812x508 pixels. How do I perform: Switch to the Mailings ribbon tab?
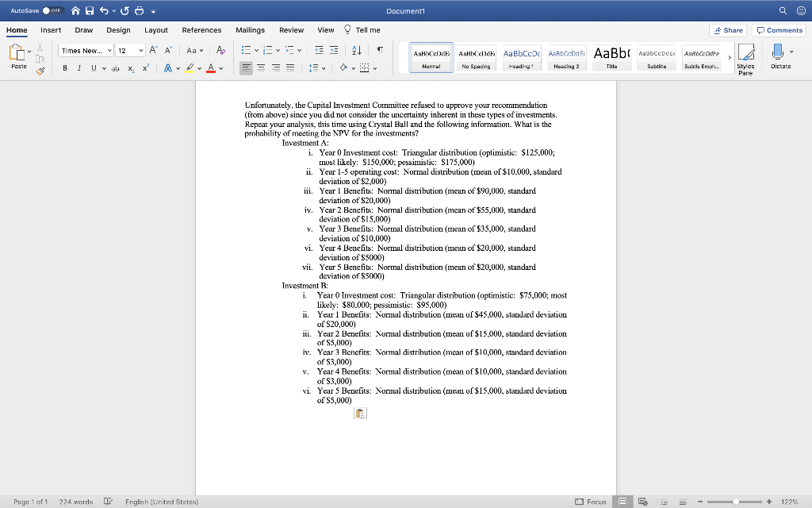click(x=250, y=29)
